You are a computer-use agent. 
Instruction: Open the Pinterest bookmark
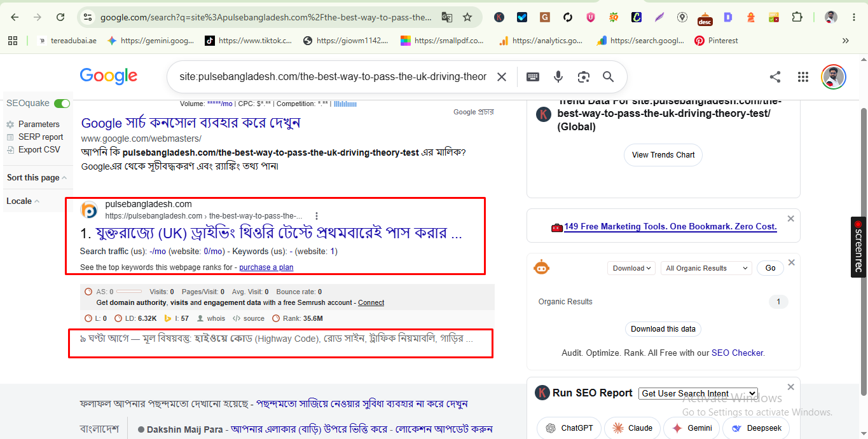[x=717, y=41]
